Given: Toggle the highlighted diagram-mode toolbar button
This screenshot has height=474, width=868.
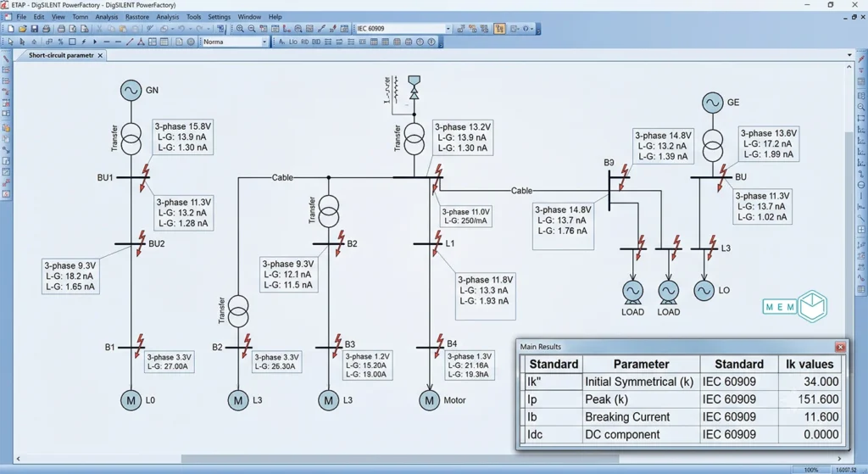Looking at the screenshot, I should [499, 29].
